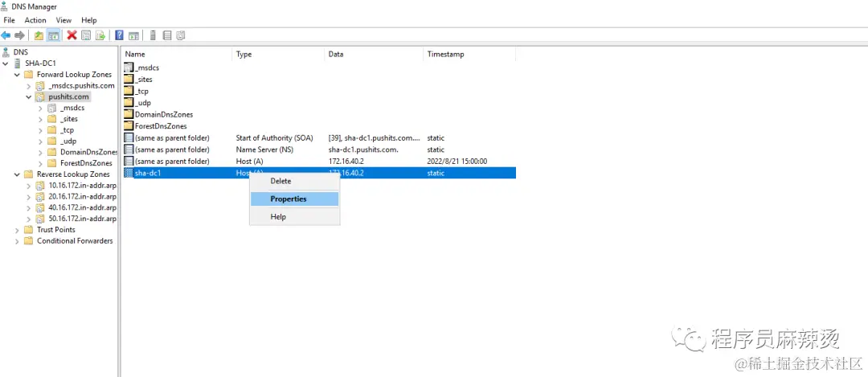Click the DNS root icon in tree
This screenshot has height=377, width=868.
coord(6,52)
